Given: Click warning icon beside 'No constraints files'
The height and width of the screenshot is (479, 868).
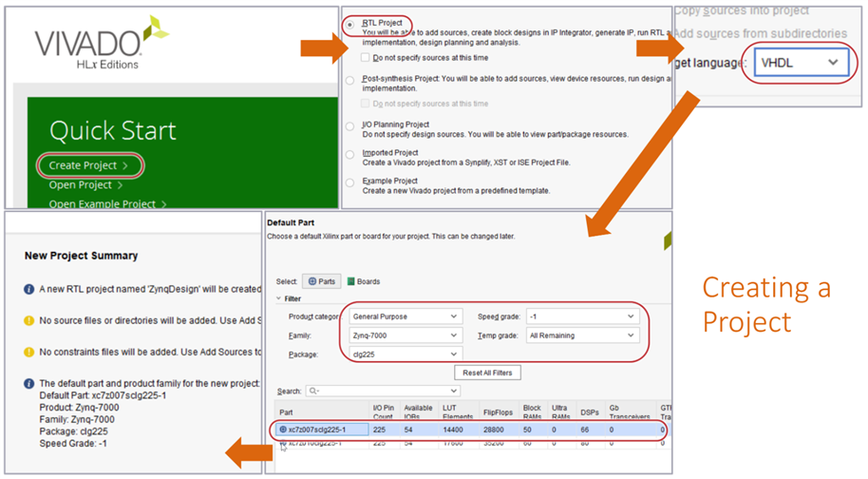Looking at the screenshot, I should click(28, 352).
